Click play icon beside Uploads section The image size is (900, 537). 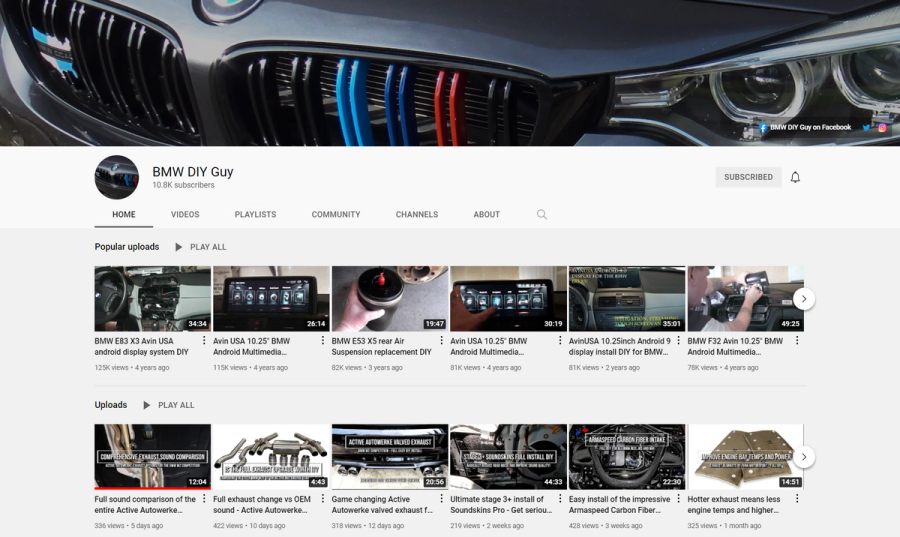(146, 405)
